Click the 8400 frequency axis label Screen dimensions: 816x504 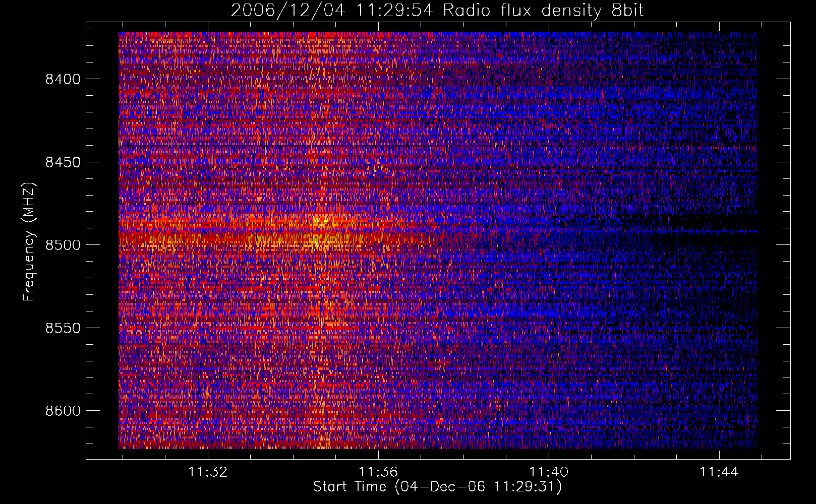tap(63, 79)
